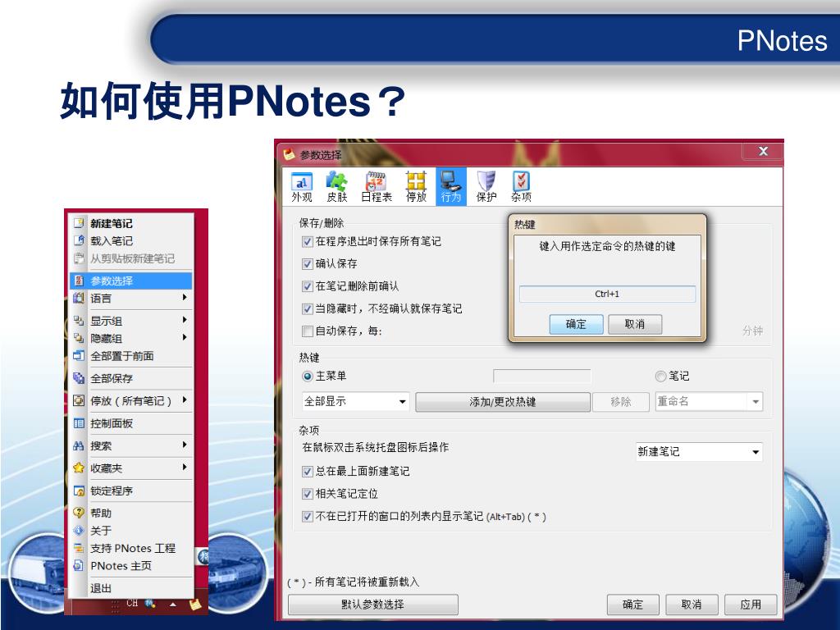Click the 全部置于前面 bring to front icon

click(79, 356)
